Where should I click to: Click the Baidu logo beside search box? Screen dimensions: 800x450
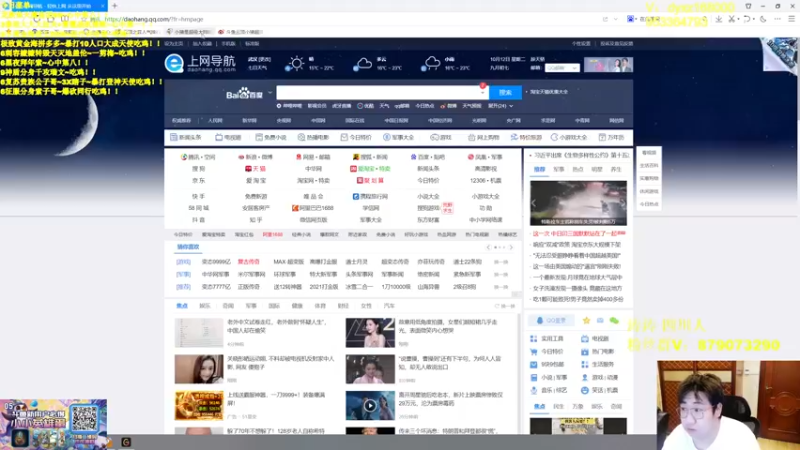(244, 93)
